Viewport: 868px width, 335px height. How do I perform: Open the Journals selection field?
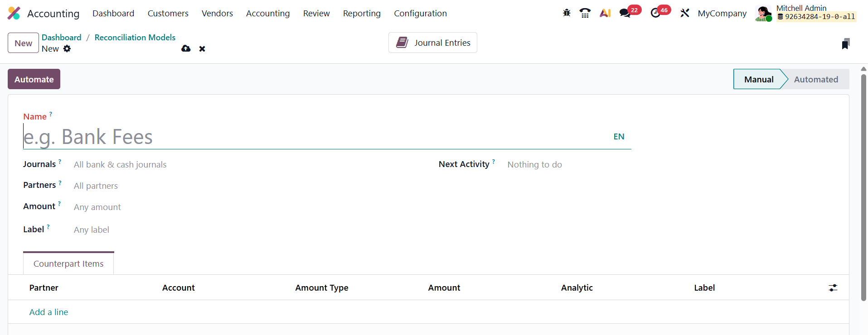click(181, 165)
